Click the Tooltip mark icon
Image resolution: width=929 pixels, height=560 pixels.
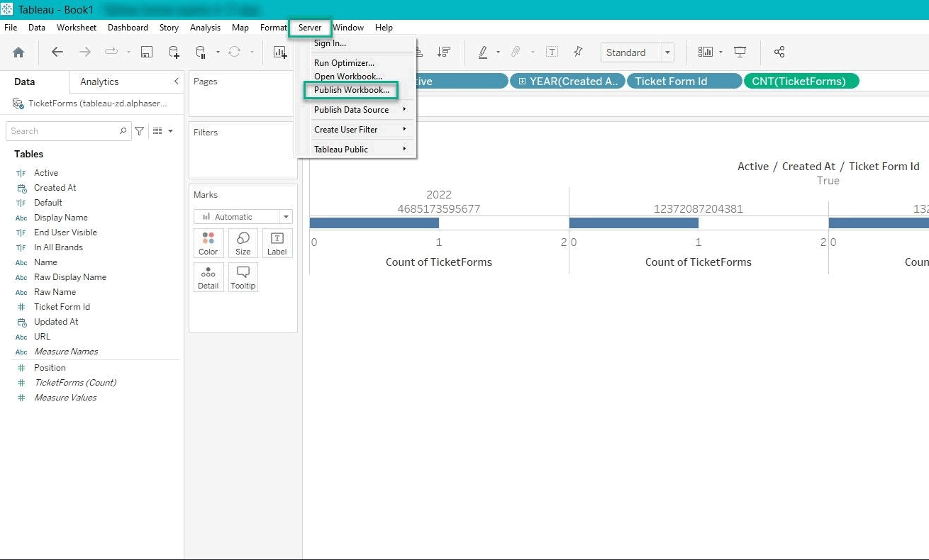click(x=243, y=277)
